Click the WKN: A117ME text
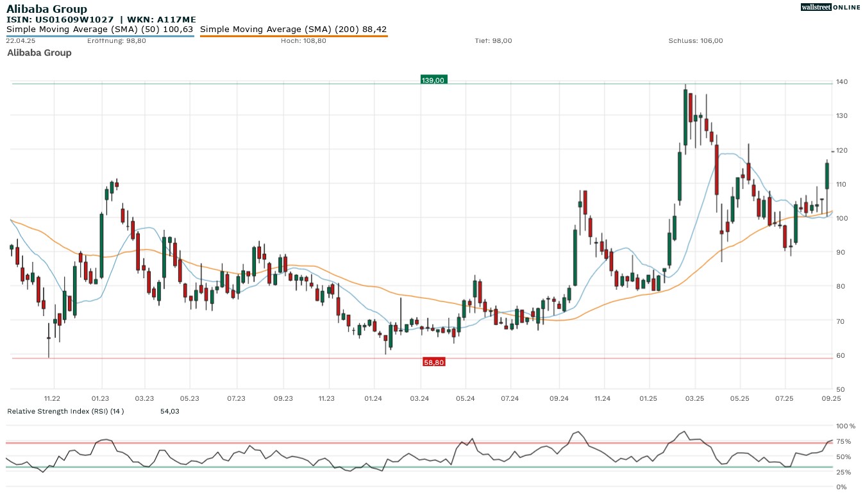 [x=160, y=20]
